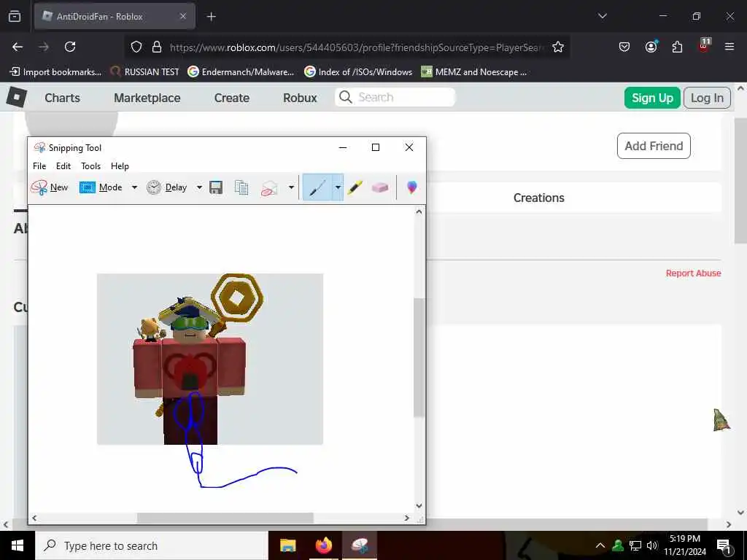The width and height of the screenshot is (747, 560).
Task: Click the Snipping Tool taskbar icon
Action: 360,545
